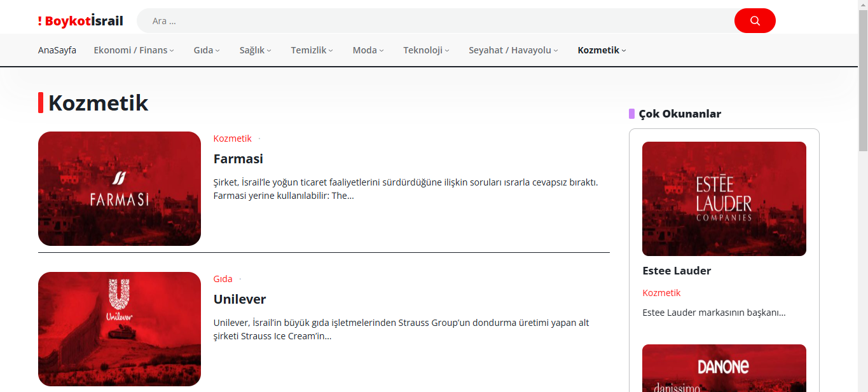Click the Unilever article title

point(240,299)
